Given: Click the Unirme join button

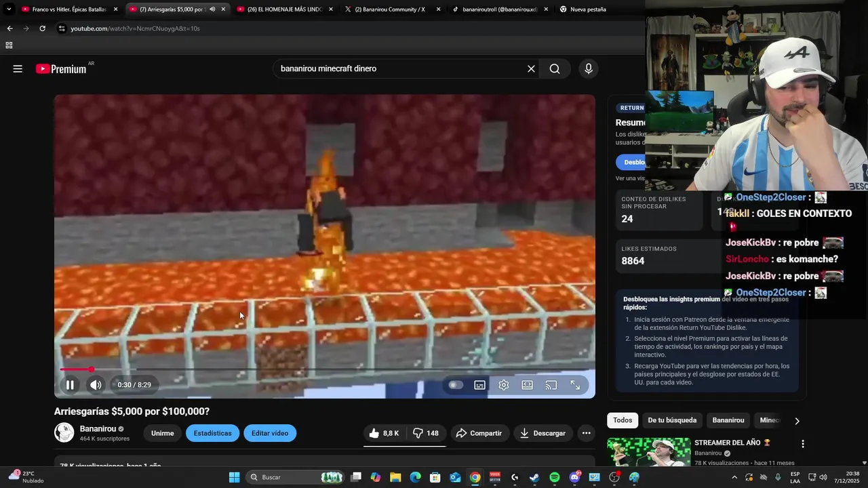Looking at the screenshot, I should [162, 433].
